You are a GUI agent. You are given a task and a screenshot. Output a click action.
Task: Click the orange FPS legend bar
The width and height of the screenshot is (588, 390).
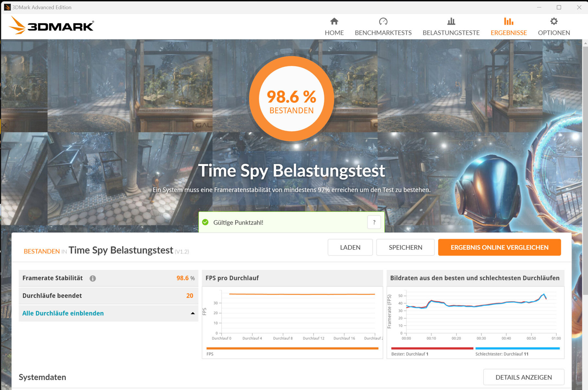click(292, 348)
